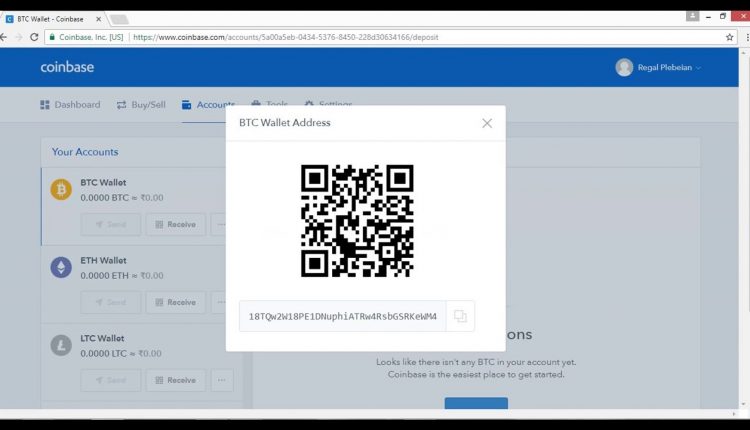Screen dimensions: 750x430
Task: Click Receive under ETH Wallet
Action: tap(176, 302)
